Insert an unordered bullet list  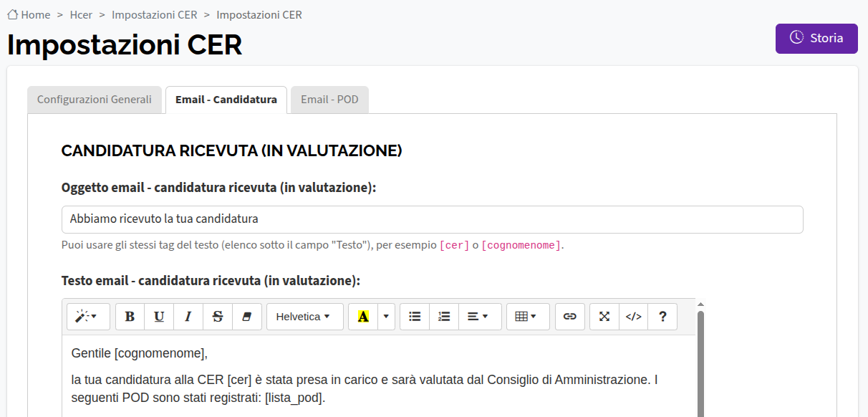click(415, 317)
